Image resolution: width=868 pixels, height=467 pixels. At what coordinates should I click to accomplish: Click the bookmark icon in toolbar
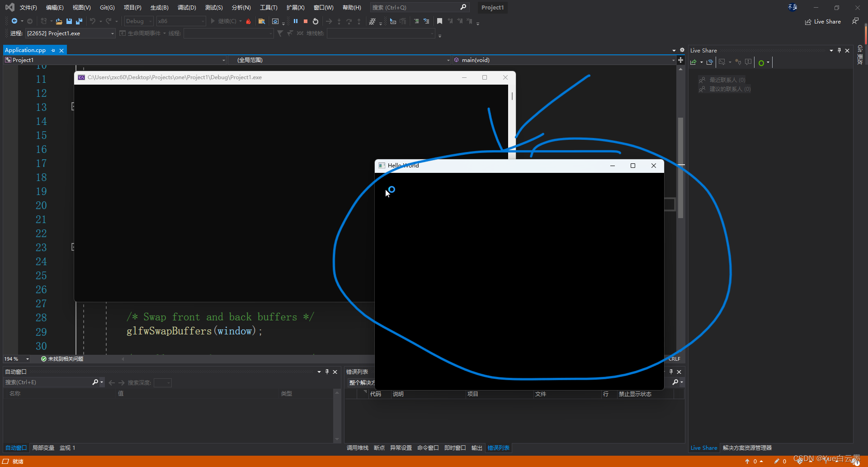pos(439,21)
